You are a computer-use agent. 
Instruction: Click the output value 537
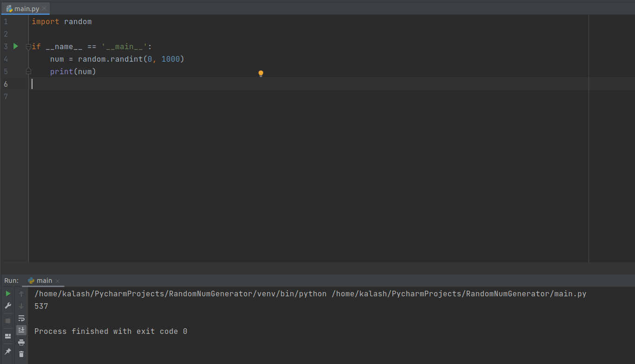tap(41, 307)
